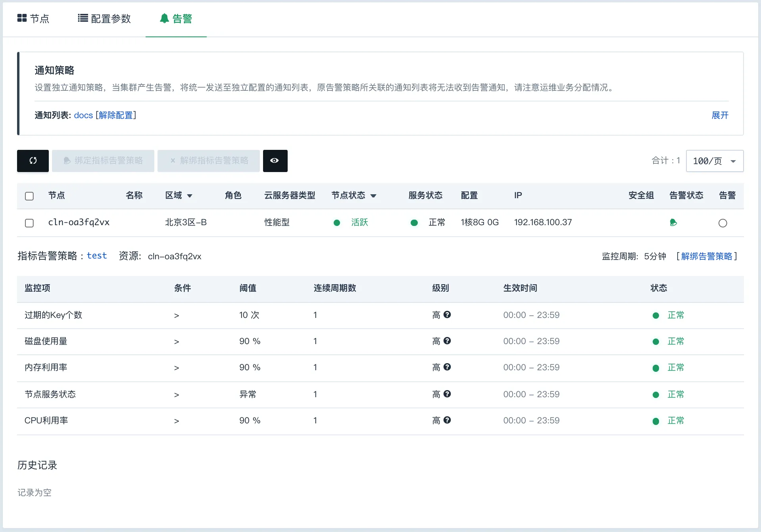This screenshot has height=532, width=761.
Task: Open the docs notification list link
Action: 83,115
